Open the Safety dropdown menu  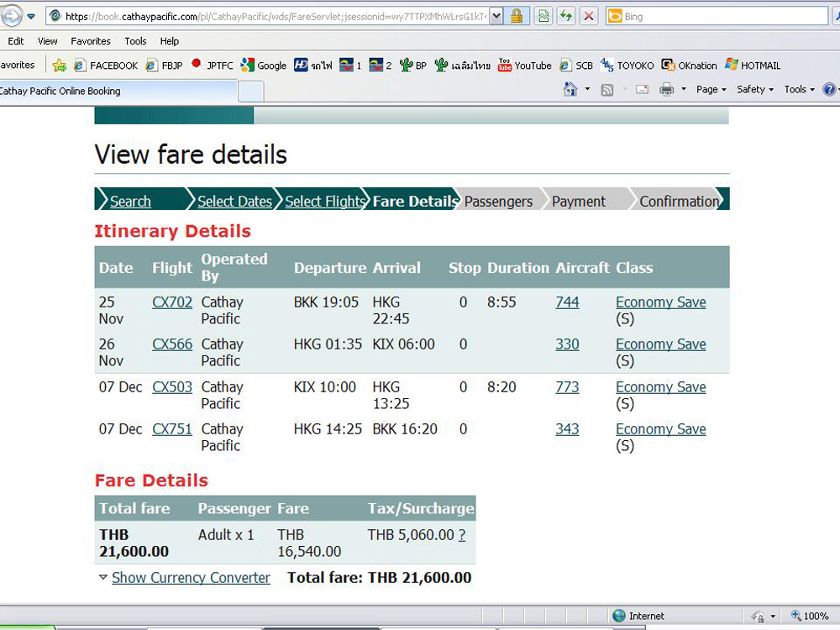coord(755,90)
